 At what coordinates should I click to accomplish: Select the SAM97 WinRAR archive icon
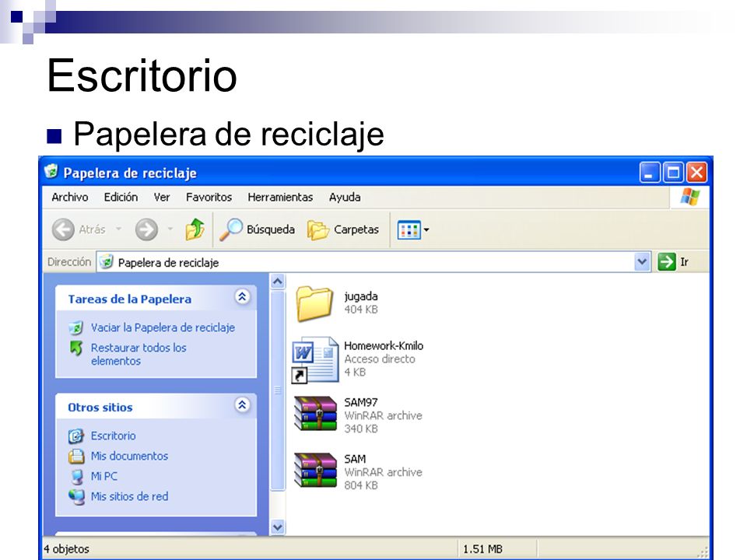tap(315, 414)
